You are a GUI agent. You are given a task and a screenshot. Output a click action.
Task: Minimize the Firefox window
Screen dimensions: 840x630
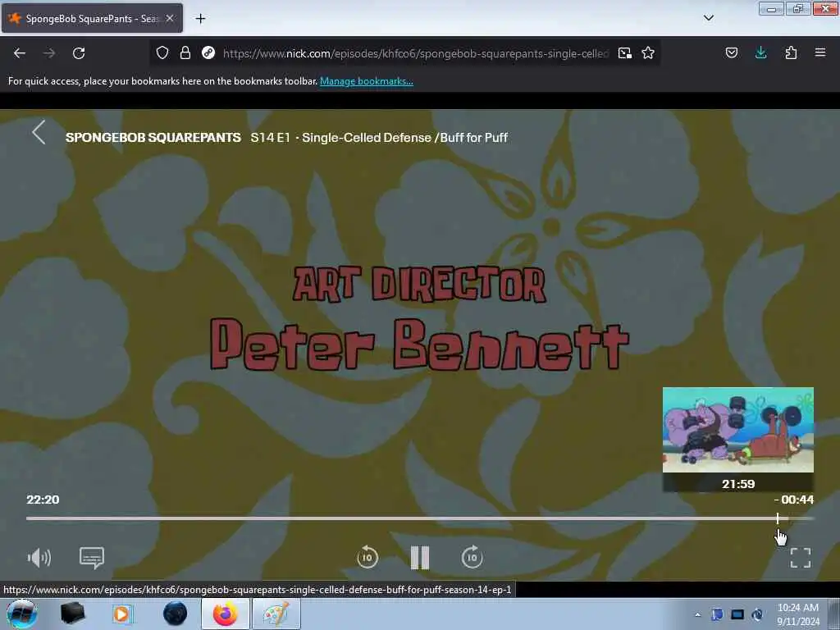coord(771,8)
